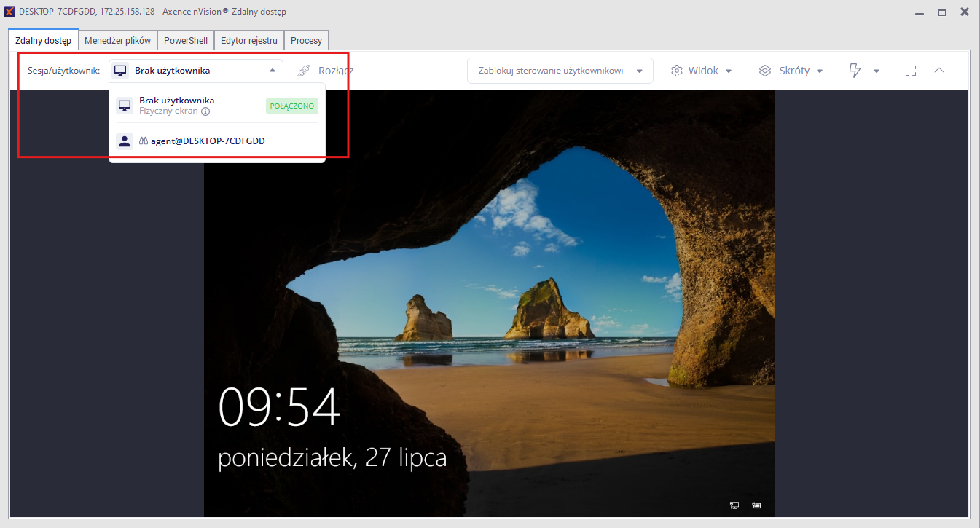
Task: Open Zablokuj sterowanie użytkownikowi dropdown
Action: 560,71
